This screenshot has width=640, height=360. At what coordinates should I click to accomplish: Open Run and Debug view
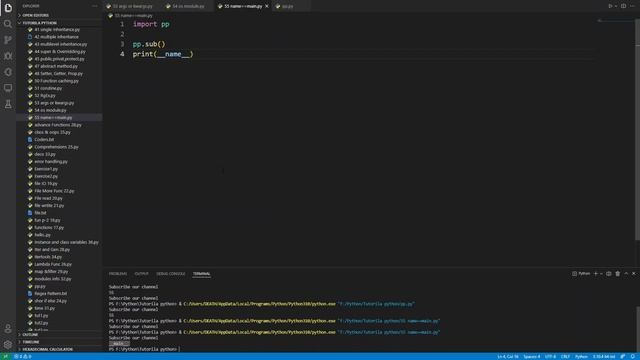[x=8, y=56]
